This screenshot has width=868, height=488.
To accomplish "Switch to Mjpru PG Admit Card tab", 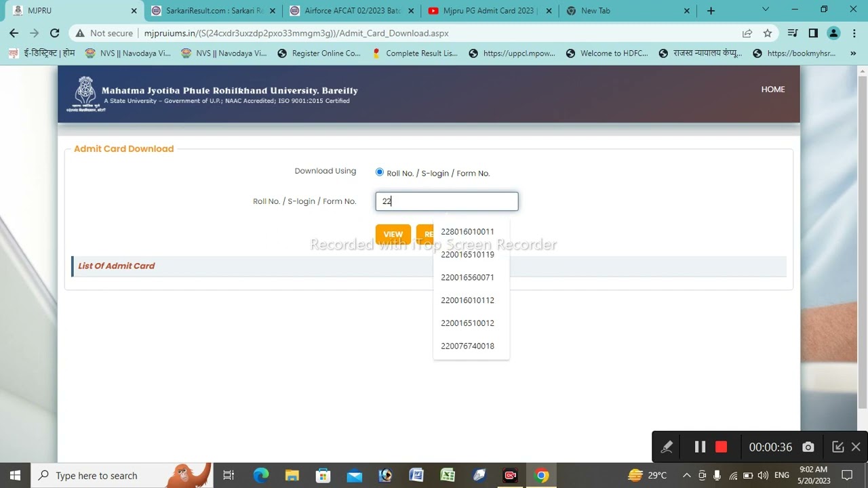I will [490, 11].
